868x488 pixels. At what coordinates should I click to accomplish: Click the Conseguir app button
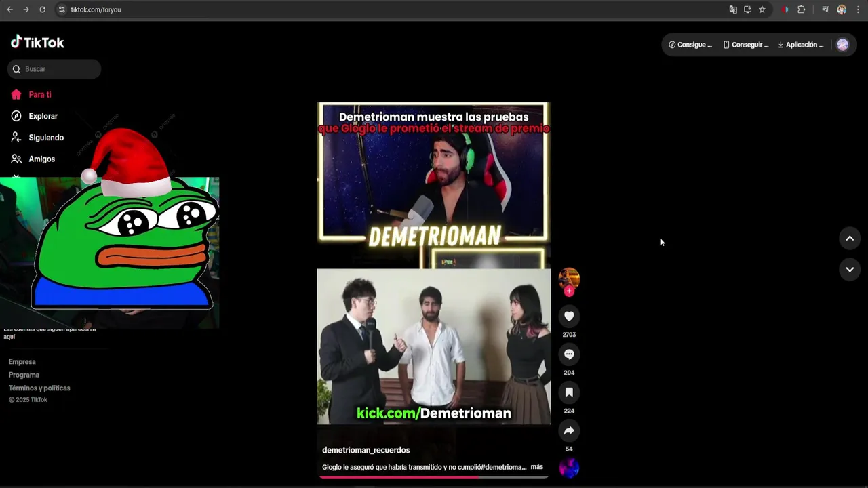746,45
